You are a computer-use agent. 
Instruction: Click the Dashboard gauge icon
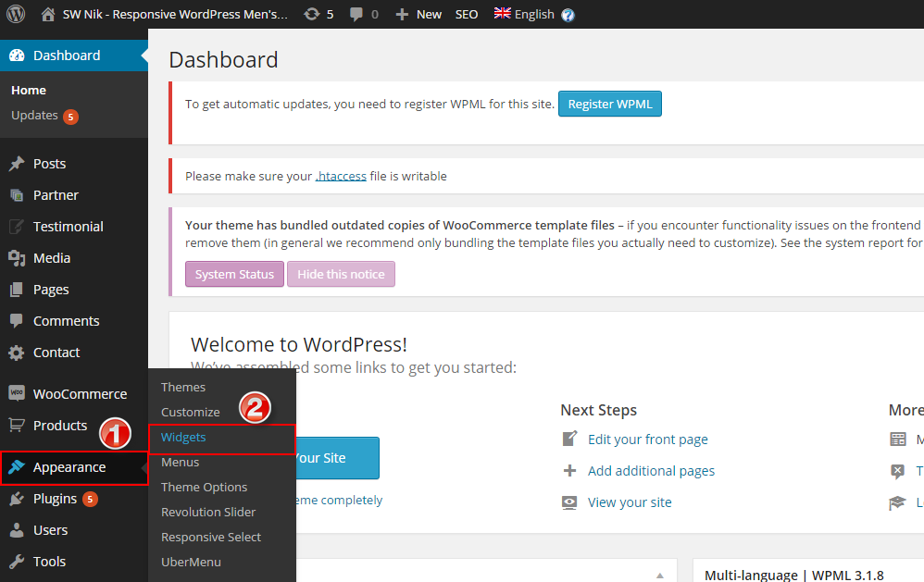coord(17,56)
